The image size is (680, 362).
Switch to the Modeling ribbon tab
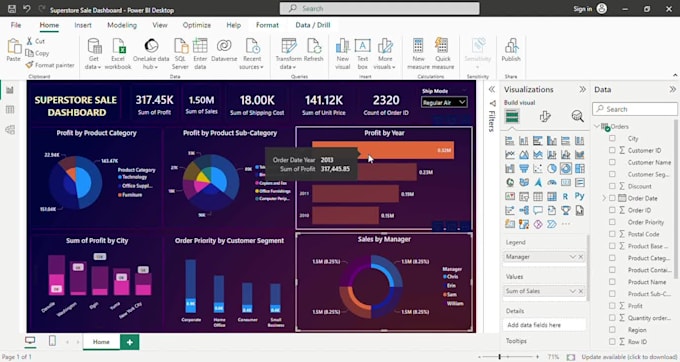[122, 25]
